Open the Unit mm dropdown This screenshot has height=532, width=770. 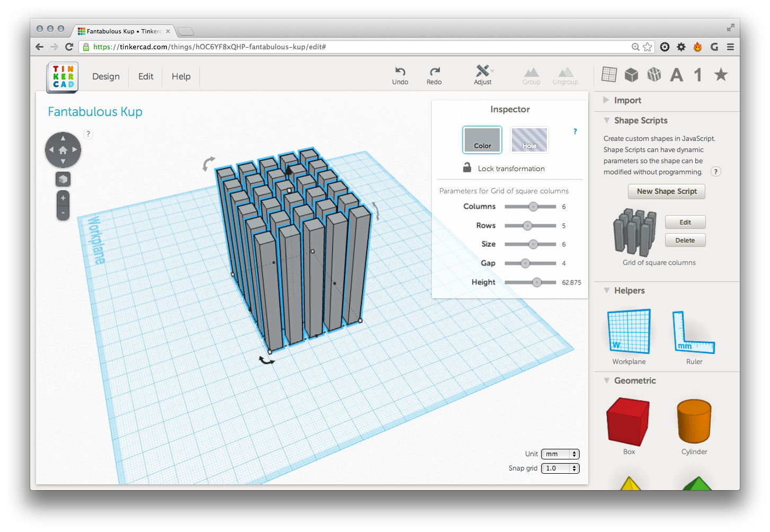coord(560,454)
